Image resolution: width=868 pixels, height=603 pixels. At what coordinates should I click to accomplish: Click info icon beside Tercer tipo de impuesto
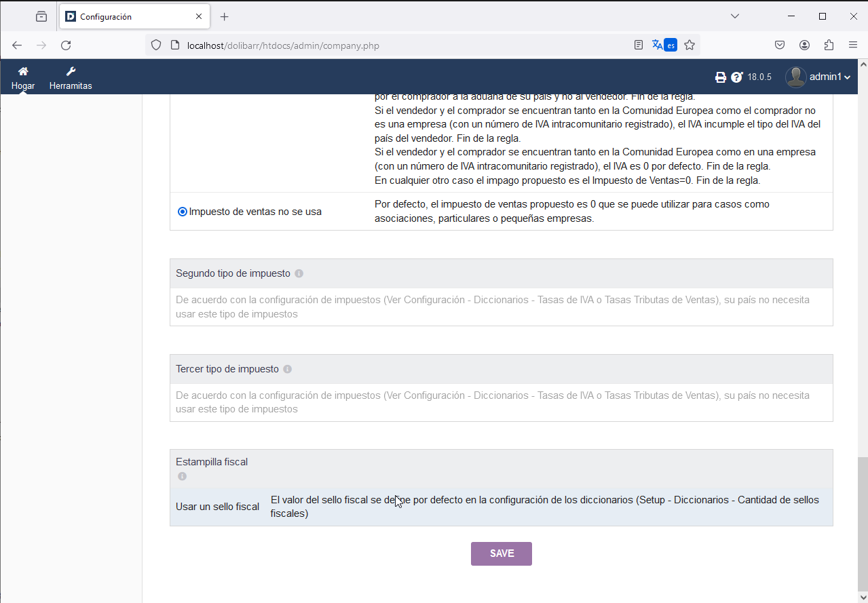pos(288,370)
